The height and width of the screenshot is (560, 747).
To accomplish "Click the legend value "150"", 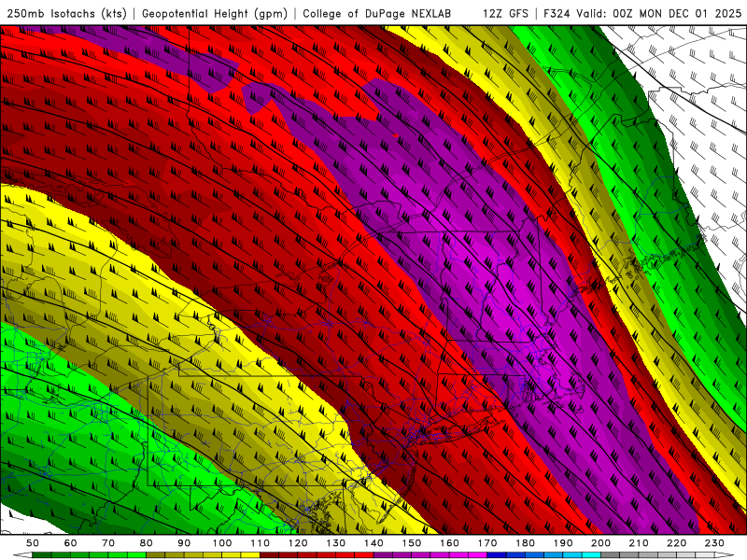I will [x=412, y=543].
